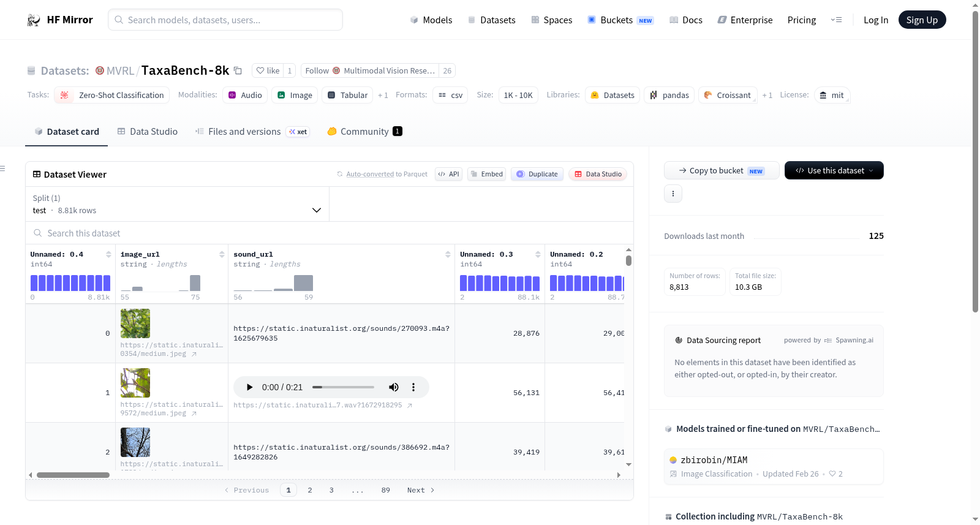Sort the Unnamed: 0.4 column

click(108, 255)
